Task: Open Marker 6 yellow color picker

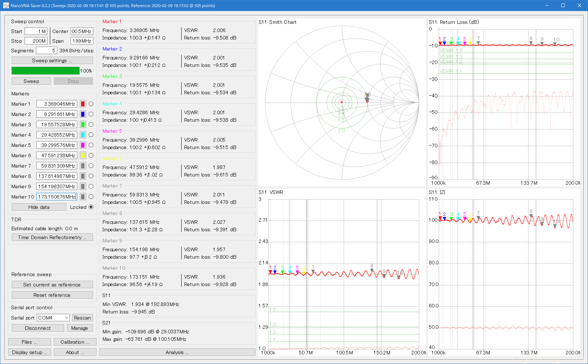Action: (x=83, y=155)
